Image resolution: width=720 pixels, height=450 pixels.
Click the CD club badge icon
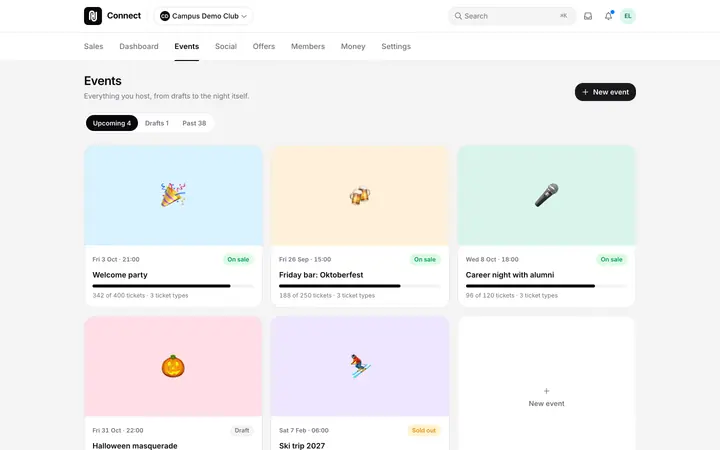(x=165, y=16)
